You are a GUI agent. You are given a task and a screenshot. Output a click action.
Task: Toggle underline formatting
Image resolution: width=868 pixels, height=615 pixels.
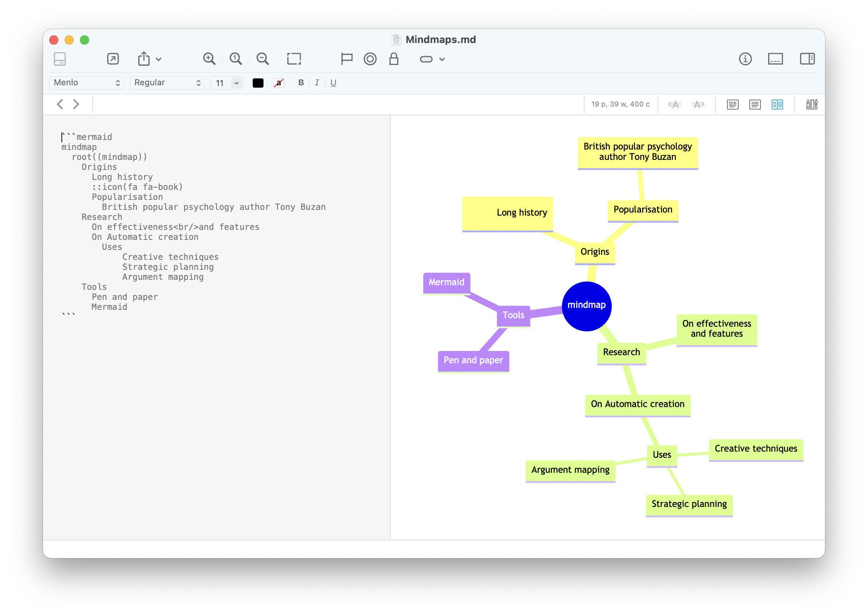[333, 82]
